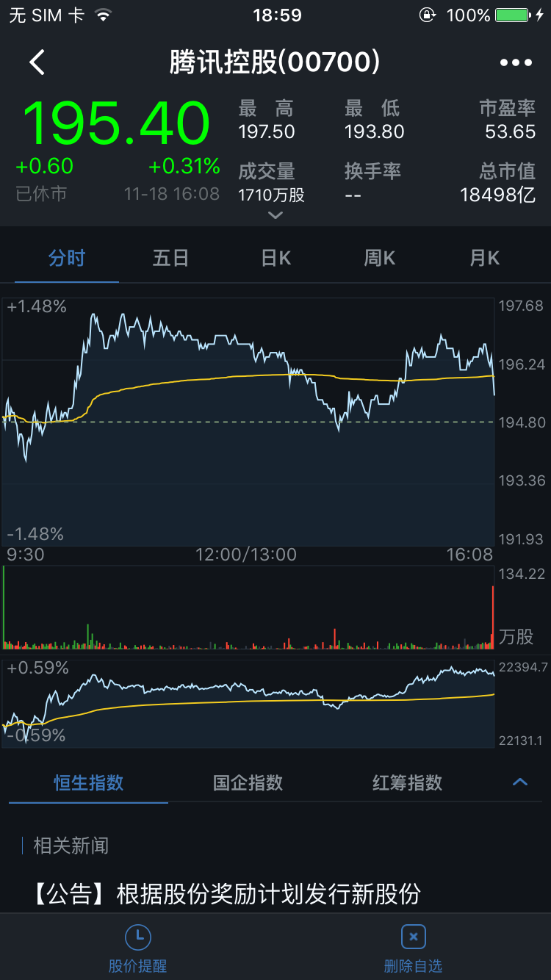Tap the 已休市 market status

[x=41, y=194]
